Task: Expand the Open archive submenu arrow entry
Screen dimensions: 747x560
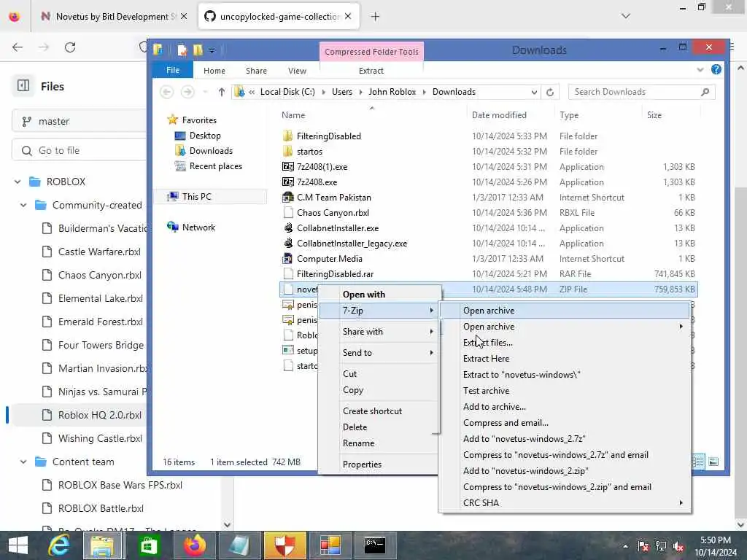Action: click(x=564, y=327)
